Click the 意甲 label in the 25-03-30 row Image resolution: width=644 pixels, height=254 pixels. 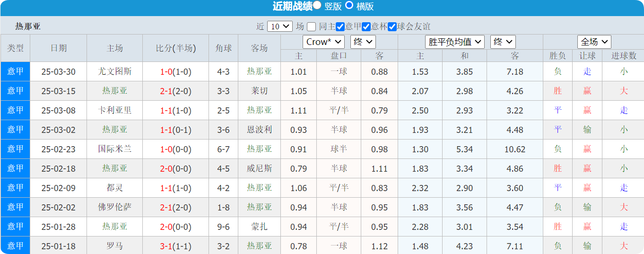coord(15,72)
